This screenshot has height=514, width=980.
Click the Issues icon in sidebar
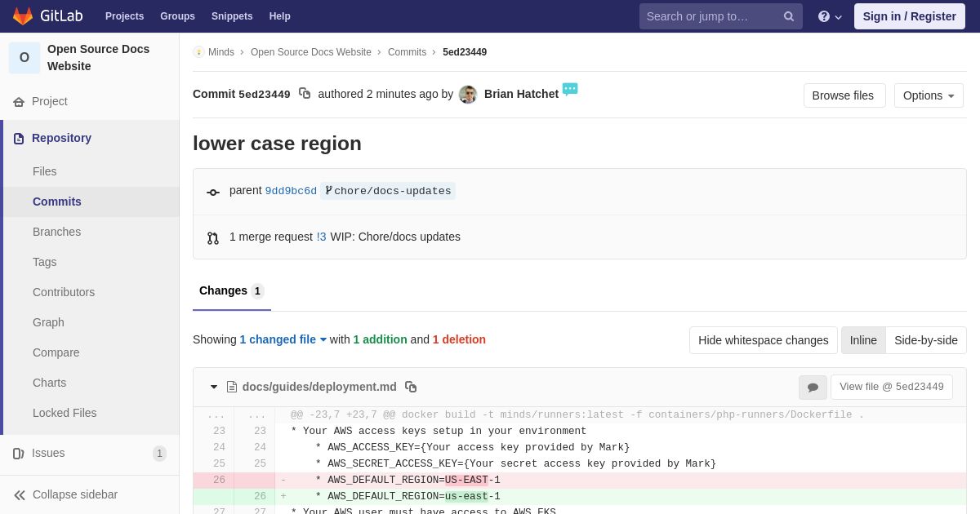click(x=19, y=454)
